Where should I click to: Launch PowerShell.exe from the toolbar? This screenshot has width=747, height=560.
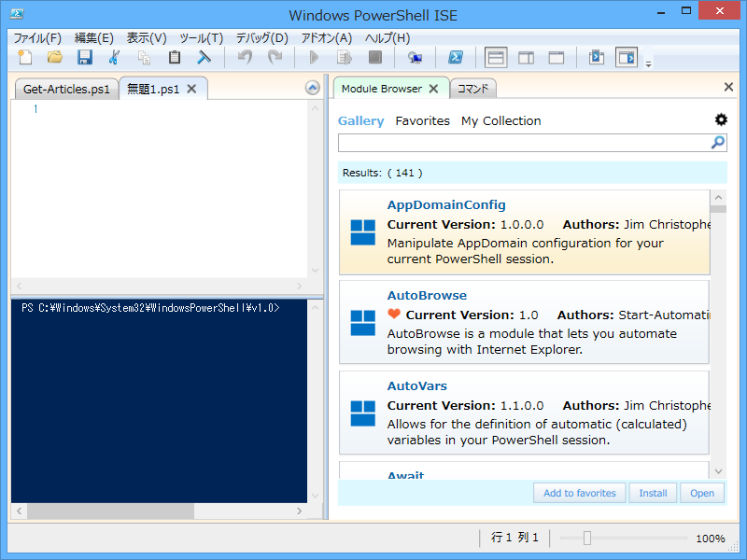click(x=456, y=57)
